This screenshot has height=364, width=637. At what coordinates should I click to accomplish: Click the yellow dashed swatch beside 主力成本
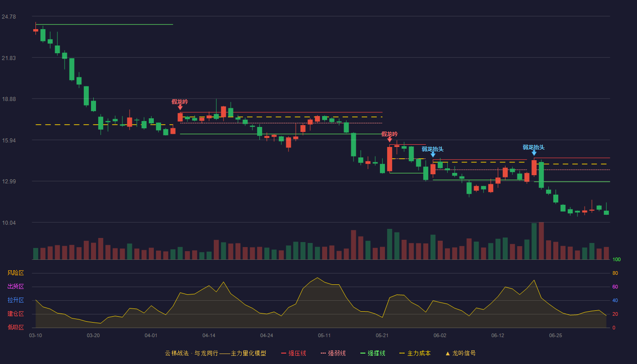[402, 353]
